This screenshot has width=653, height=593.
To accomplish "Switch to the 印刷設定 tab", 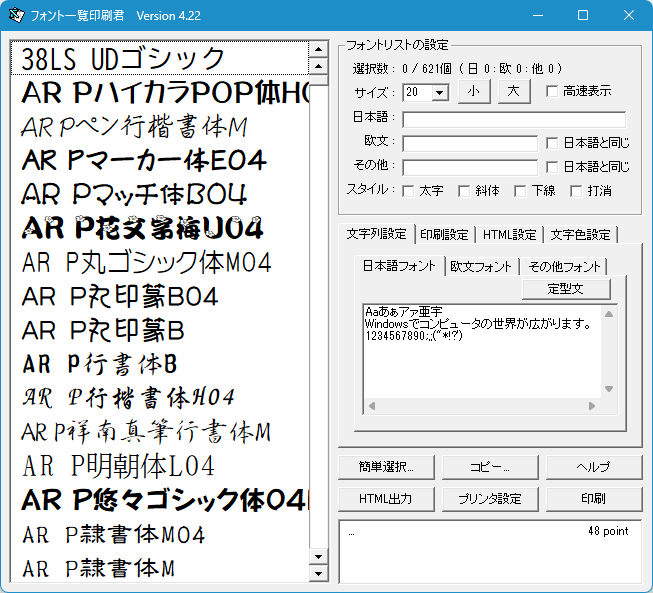I will pos(444,235).
